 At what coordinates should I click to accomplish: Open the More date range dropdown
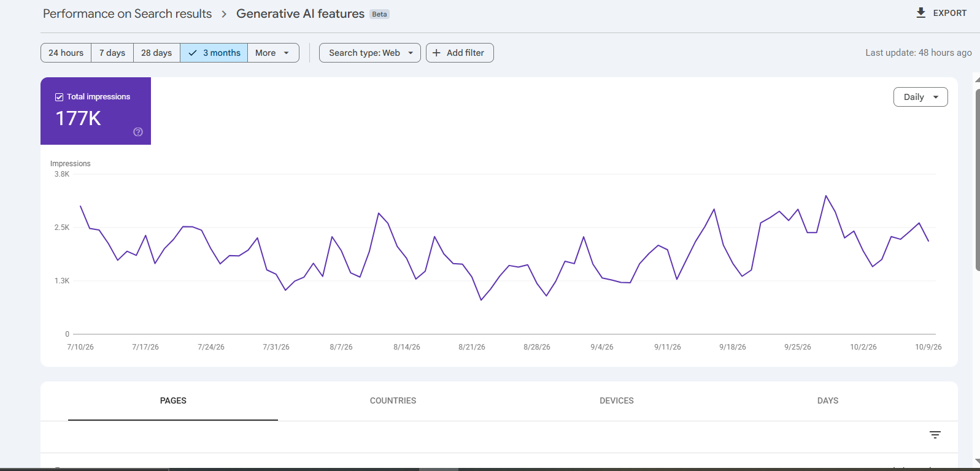point(273,53)
